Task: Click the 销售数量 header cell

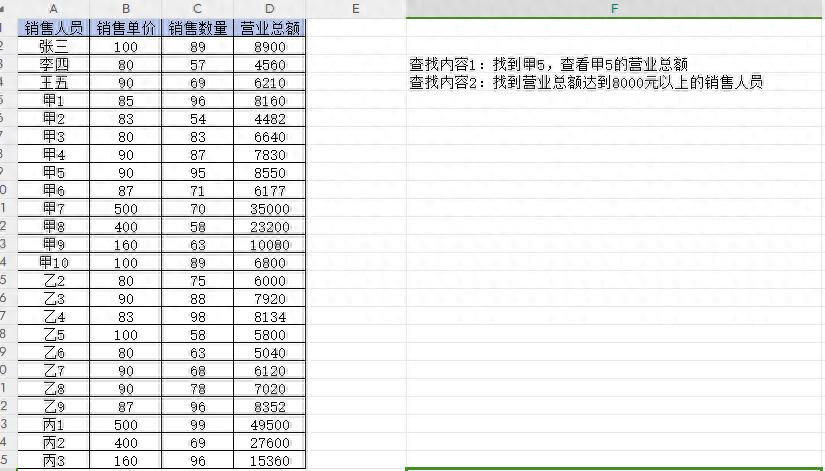Action: click(197, 28)
